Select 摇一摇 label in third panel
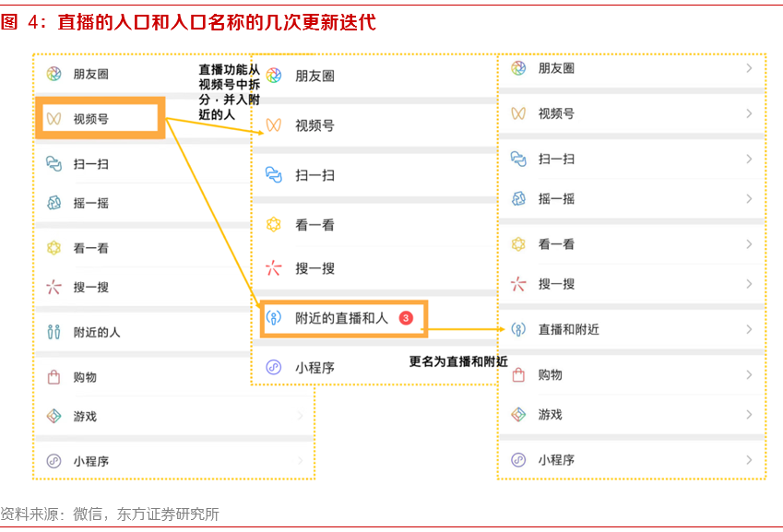783x532 pixels. 556,198
